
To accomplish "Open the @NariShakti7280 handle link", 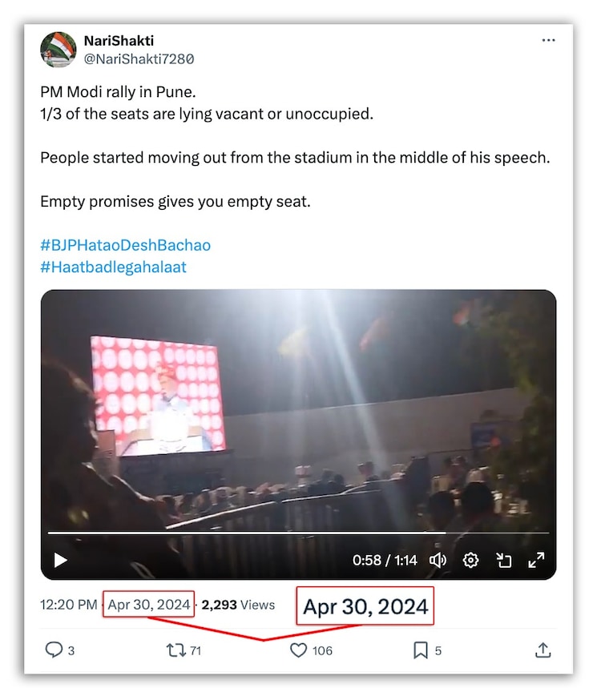I will click(x=139, y=59).
